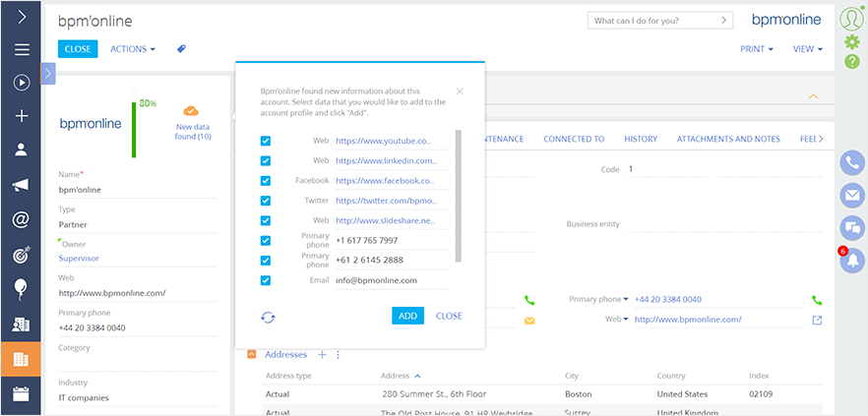
Task: Open the target leads sidebar icon
Action: point(21,255)
